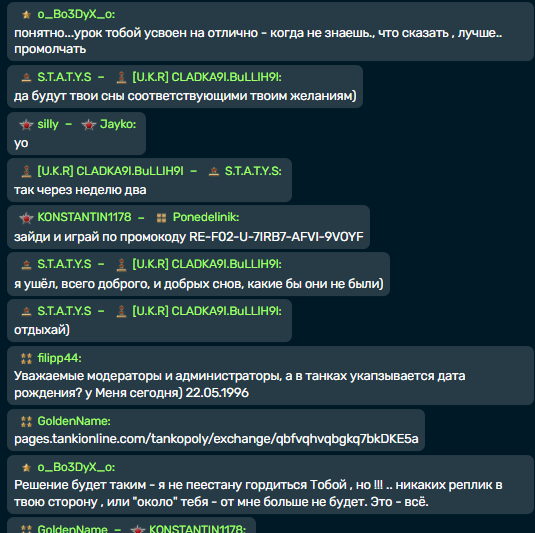This screenshot has width=535, height=533.
Task: Click the rank icon beside filipp44
Action: point(26,358)
